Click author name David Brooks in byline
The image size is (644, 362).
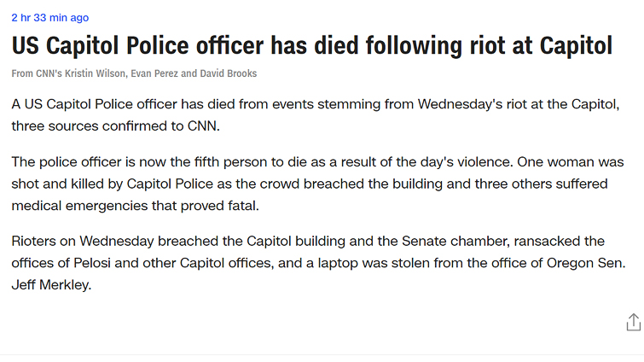(x=229, y=73)
